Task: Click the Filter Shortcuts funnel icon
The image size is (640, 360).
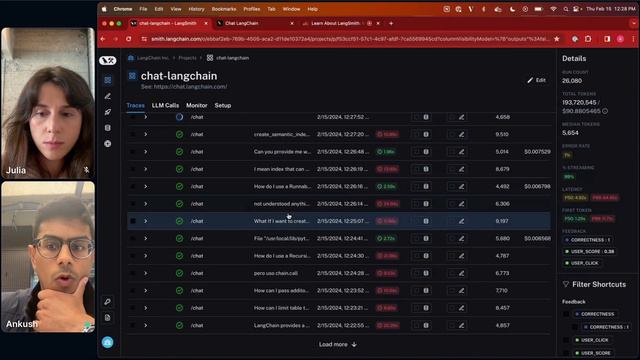Action: 566,284
